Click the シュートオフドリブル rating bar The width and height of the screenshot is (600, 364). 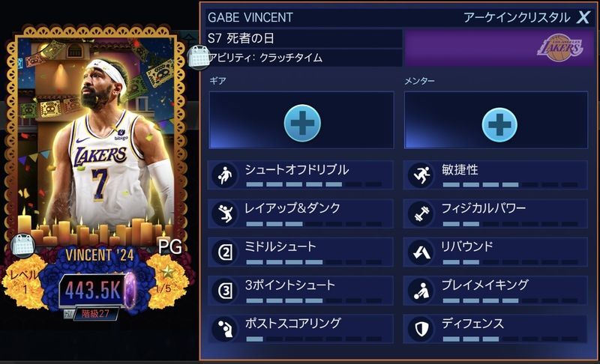click(313, 184)
